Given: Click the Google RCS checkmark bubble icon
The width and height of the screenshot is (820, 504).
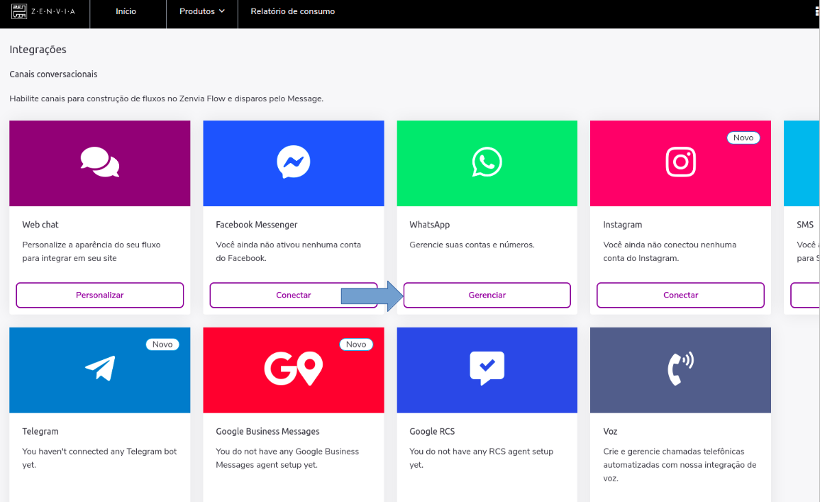Looking at the screenshot, I should [x=487, y=368].
